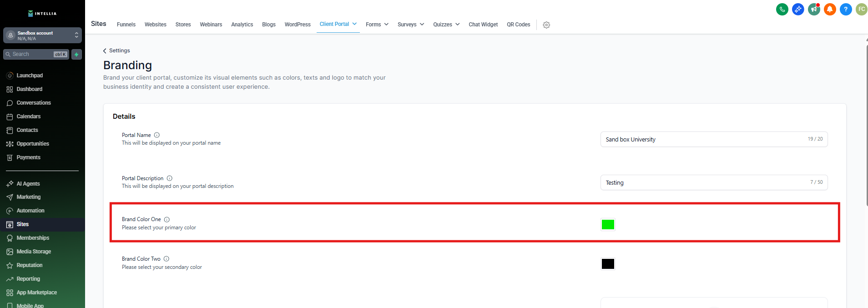This screenshot has width=868, height=308.
Task: Pick the black Brand Color Two swatch
Action: [608, 264]
